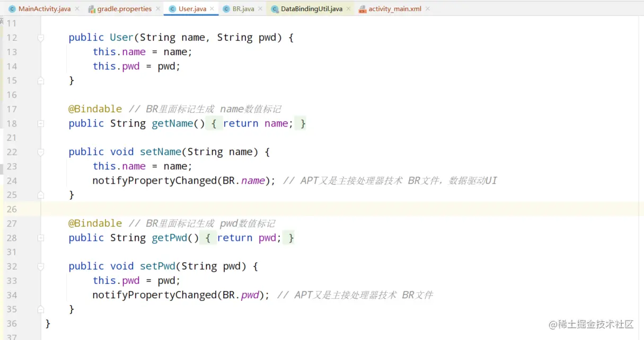Image resolution: width=644 pixels, height=340 pixels.
Task: Click the DataBindingUtil.java class file icon
Action: click(x=274, y=9)
